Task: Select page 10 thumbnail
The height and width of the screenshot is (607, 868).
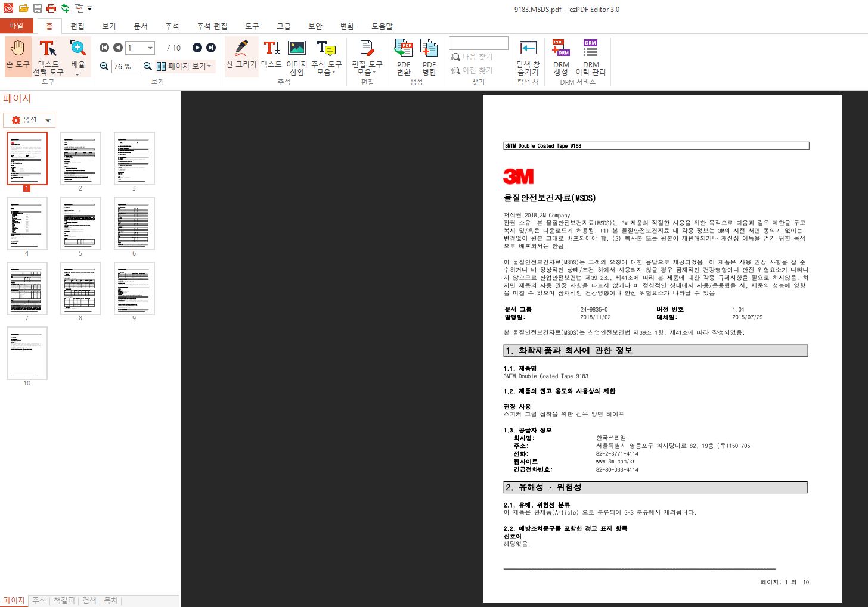Action: pos(27,353)
